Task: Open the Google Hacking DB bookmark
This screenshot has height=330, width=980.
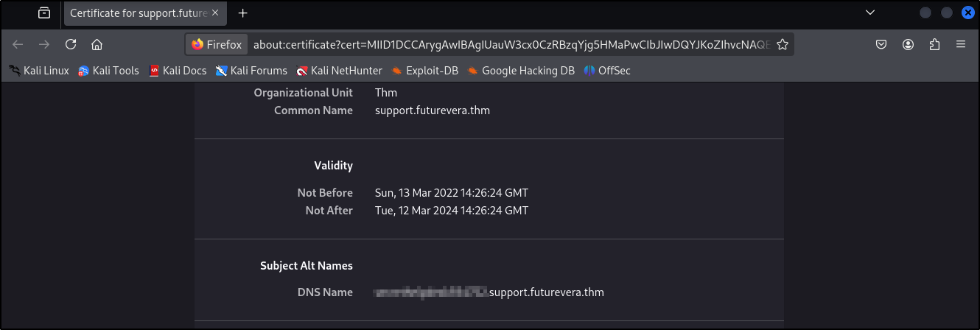Action: (x=520, y=71)
